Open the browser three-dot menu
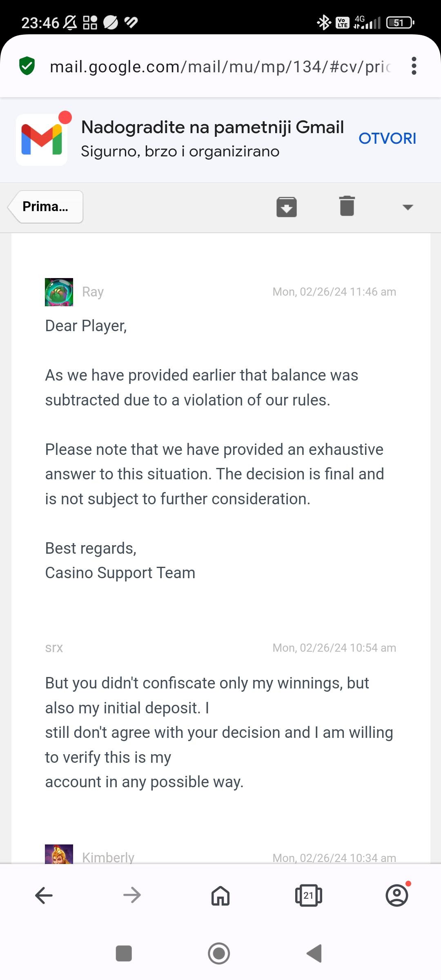The width and height of the screenshot is (441, 980). tap(414, 66)
